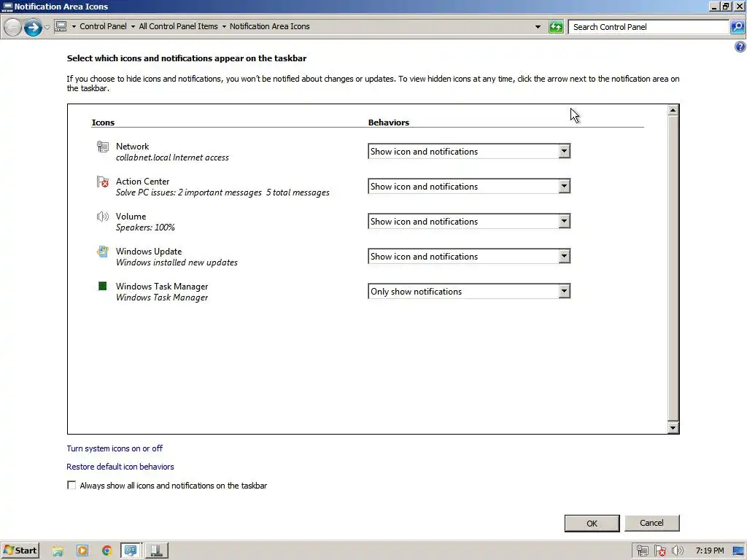This screenshot has width=747, height=560.
Task: Expand the arrow after All Control Panel Items
Action: click(x=224, y=27)
